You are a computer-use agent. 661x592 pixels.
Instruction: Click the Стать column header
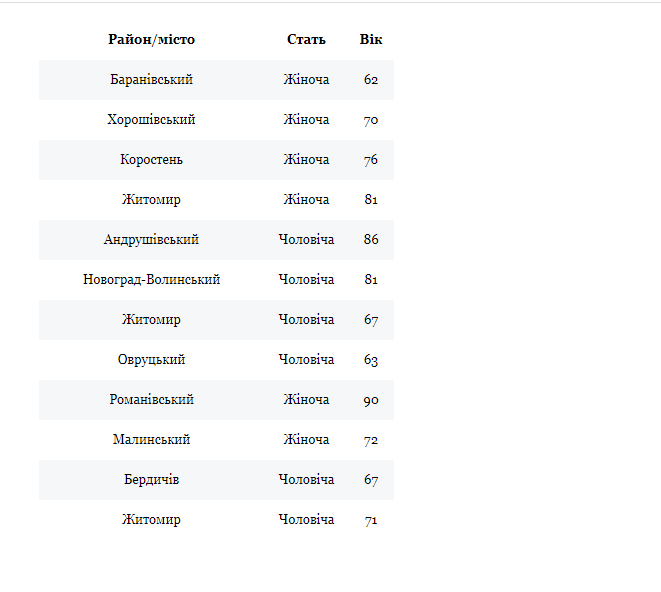coord(306,40)
